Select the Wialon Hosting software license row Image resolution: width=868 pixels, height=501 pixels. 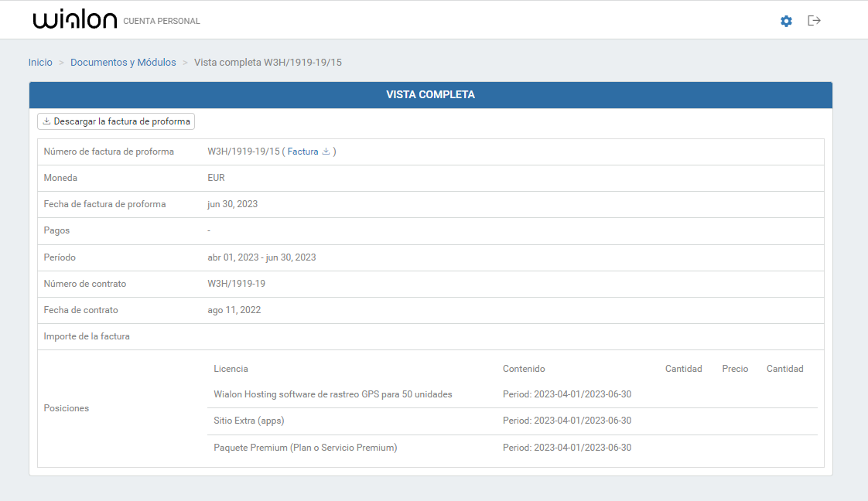[x=333, y=394]
